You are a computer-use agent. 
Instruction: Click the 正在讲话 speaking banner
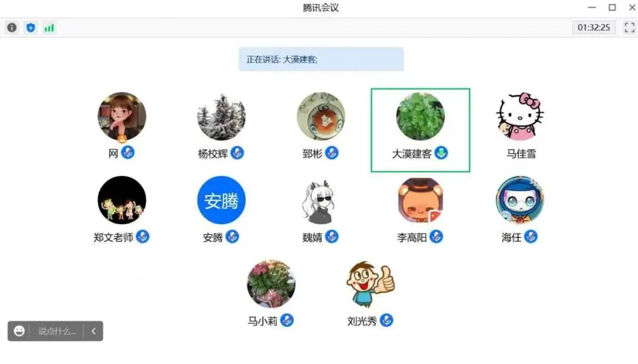321,60
